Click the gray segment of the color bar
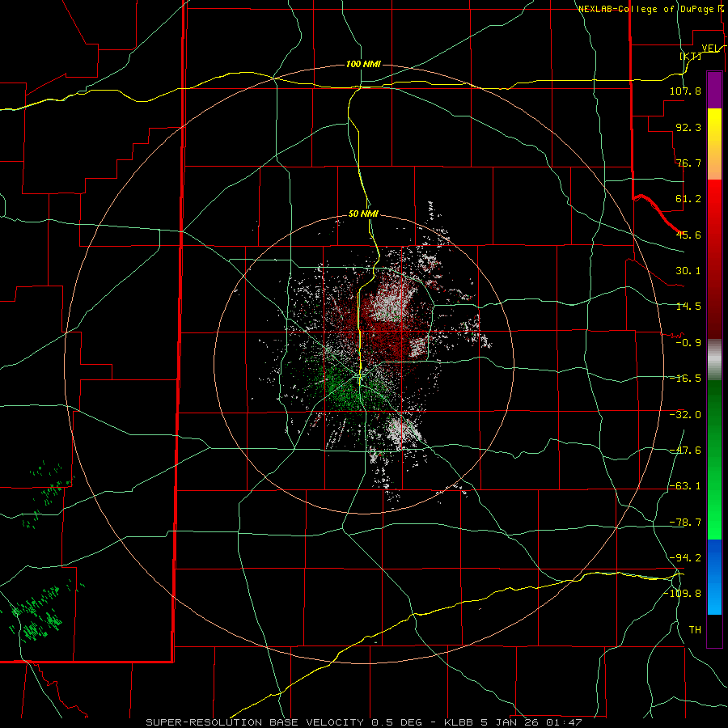 pos(714,359)
